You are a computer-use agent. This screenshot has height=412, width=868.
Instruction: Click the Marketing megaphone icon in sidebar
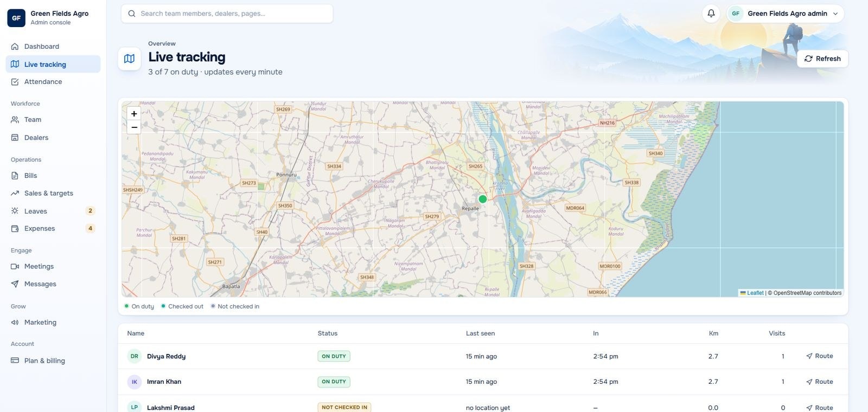(15, 323)
